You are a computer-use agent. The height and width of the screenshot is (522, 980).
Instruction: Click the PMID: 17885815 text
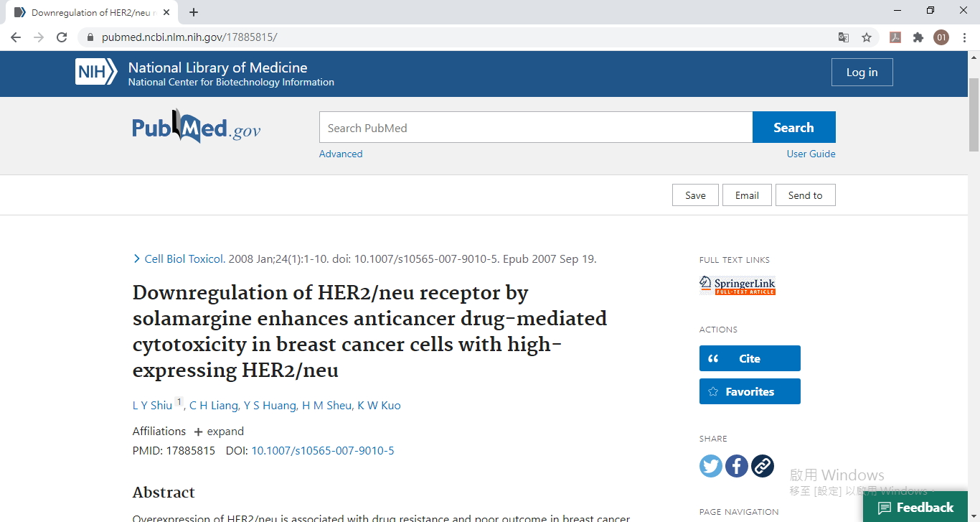pos(174,451)
